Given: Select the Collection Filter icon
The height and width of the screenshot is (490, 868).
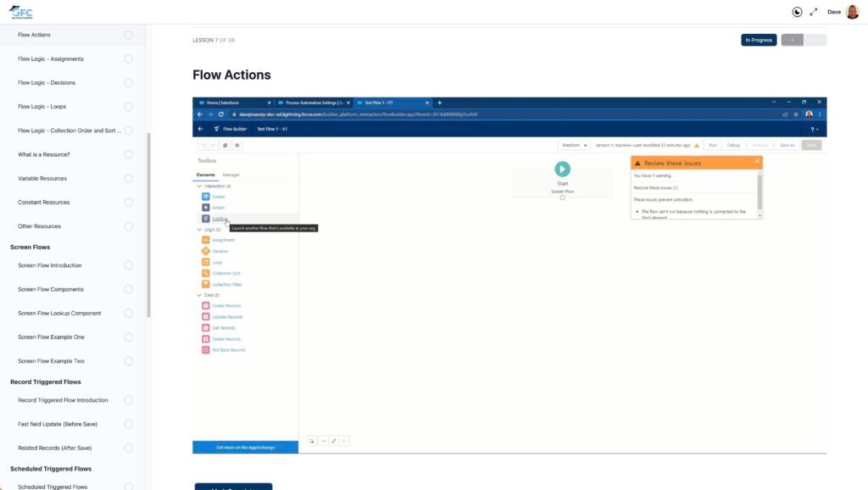Looking at the screenshot, I should [205, 284].
